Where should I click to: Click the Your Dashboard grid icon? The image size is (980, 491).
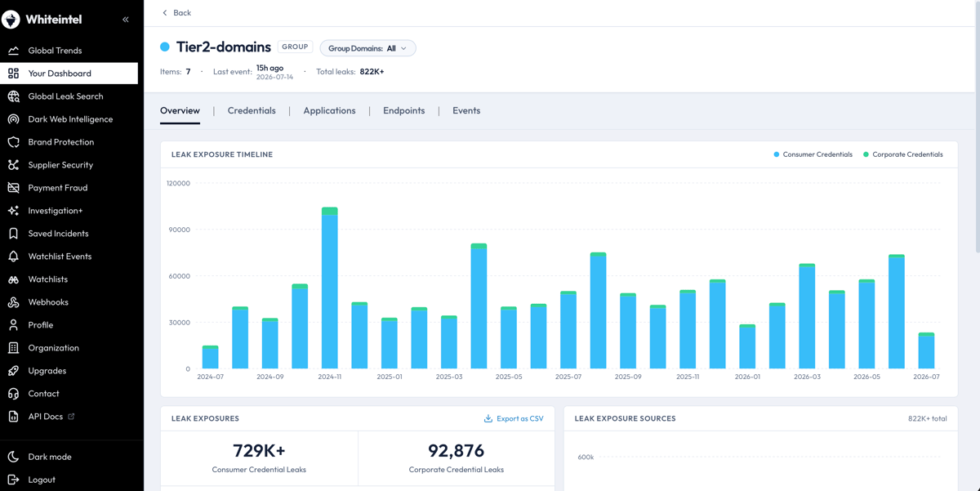coord(13,74)
